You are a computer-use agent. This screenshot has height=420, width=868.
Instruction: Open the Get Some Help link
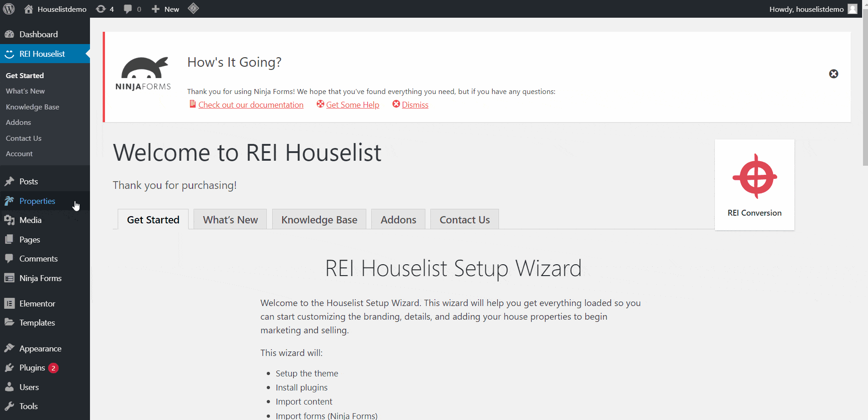(x=353, y=104)
